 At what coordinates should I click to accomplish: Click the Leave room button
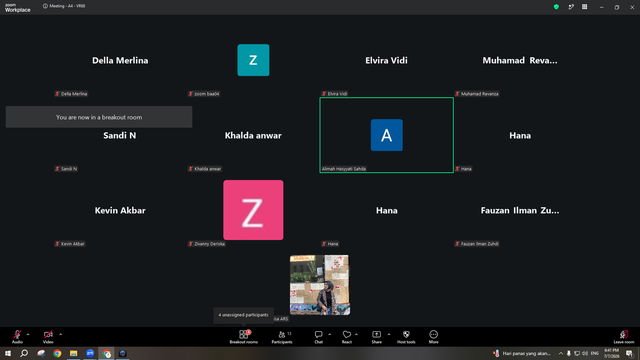pyautogui.click(x=624, y=337)
